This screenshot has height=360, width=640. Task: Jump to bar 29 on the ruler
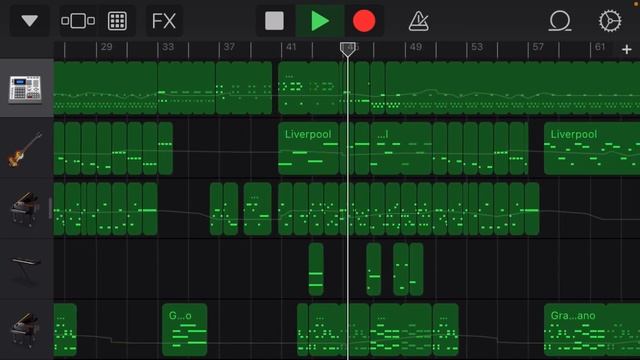click(x=106, y=47)
